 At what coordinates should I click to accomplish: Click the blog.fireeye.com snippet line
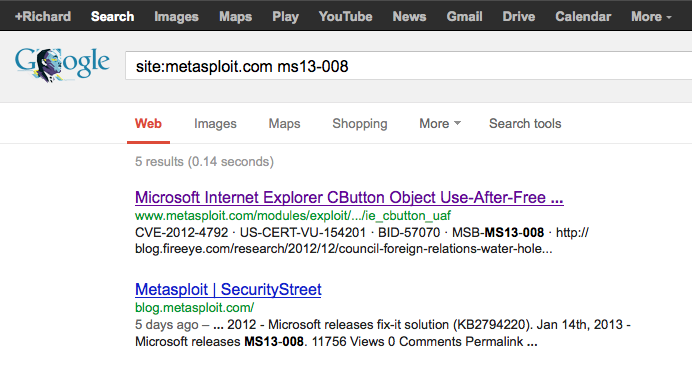coord(344,249)
